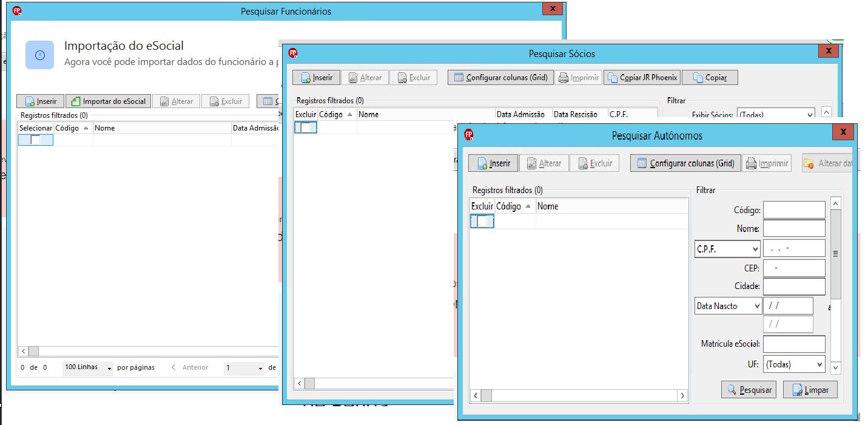Click the Matrícula eSocial input field
The image size is (868, 425).
794,344
